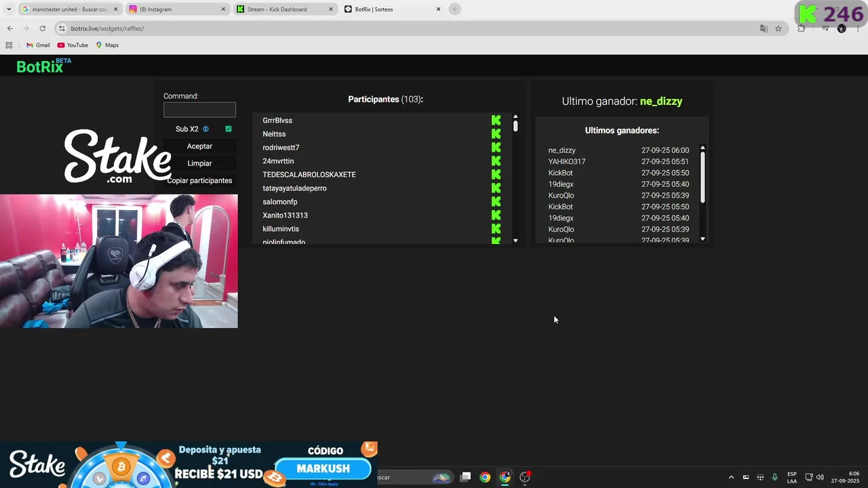Switch to the Instagram tab
The width and height of the screenshot is (868, 488).
[176, 9]
